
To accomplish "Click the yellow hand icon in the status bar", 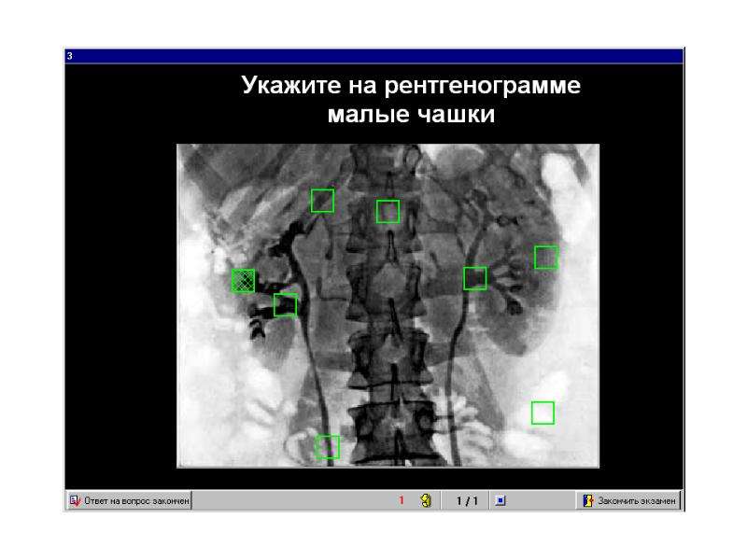I will pos(426,500).
